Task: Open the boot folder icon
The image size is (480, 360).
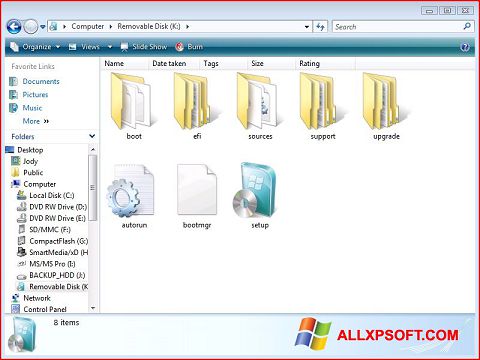Action: [131, 101]
